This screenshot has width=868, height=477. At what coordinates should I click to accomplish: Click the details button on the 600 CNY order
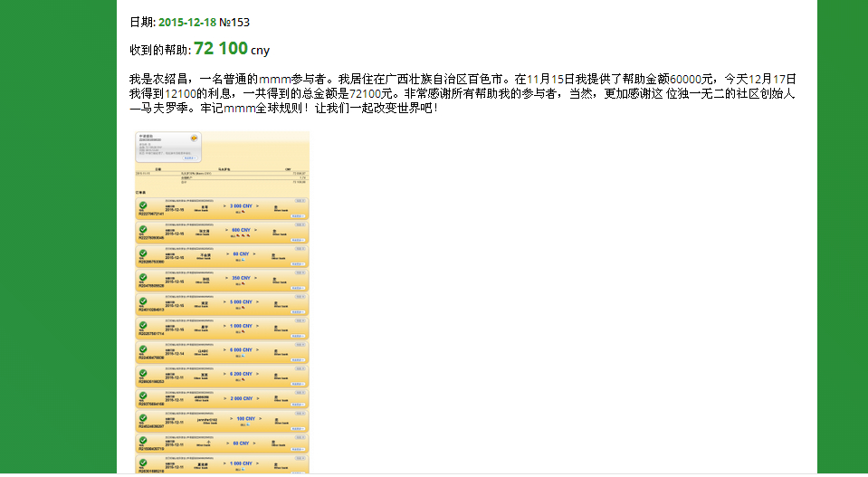(299, 240)
